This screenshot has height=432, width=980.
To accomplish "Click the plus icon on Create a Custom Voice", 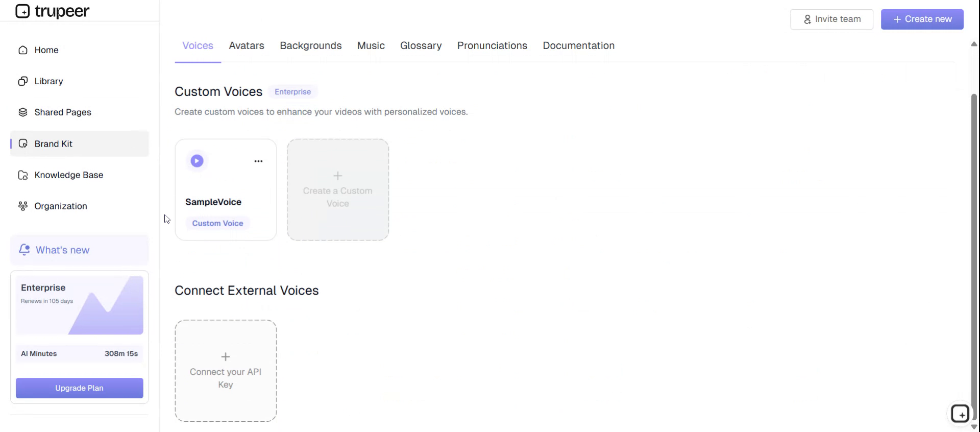I will pos(338,176).
